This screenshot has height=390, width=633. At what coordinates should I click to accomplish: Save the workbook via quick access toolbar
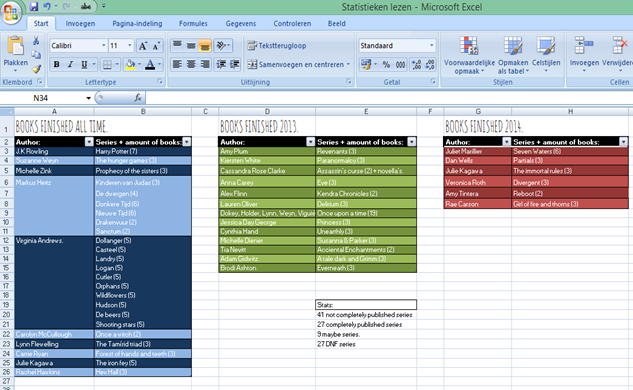coord(34,6)
